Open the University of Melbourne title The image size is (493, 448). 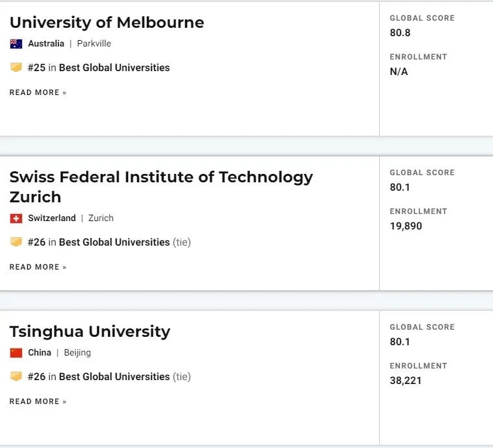(x=107, y=23)
